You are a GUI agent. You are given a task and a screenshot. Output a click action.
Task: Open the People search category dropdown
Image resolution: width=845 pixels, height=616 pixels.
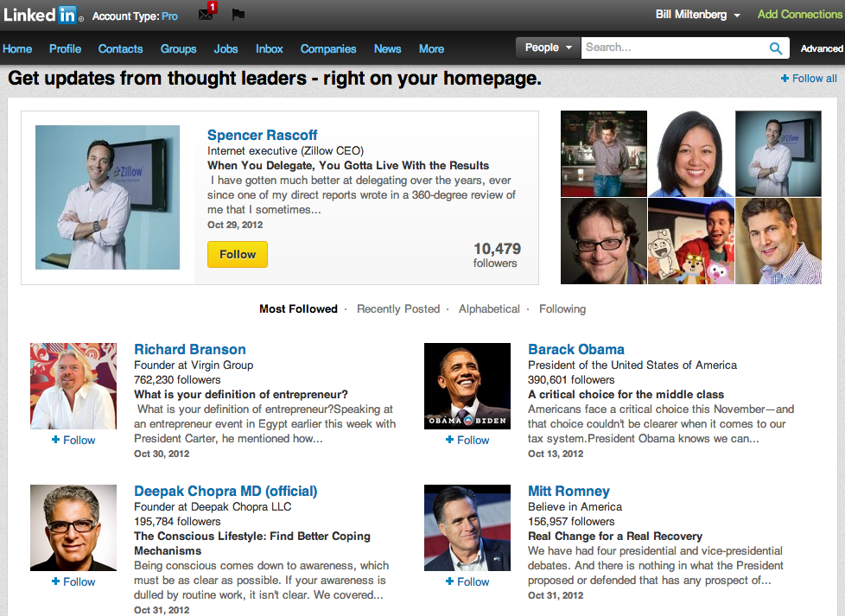(x=548, y=48)
